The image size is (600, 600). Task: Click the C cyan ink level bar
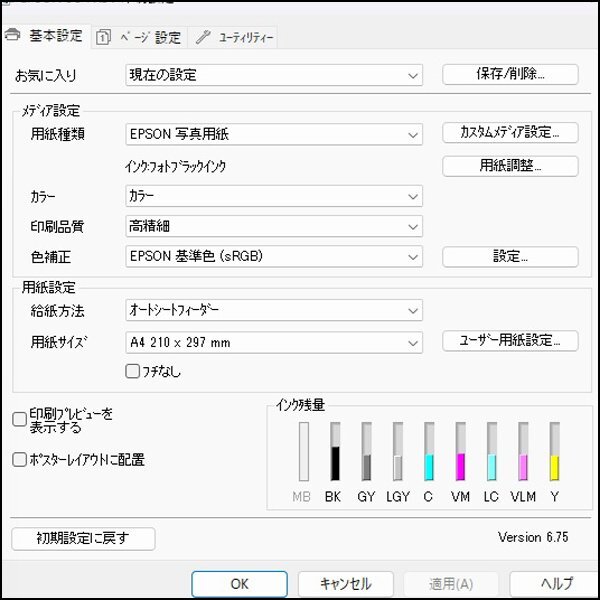pos(429,452)
